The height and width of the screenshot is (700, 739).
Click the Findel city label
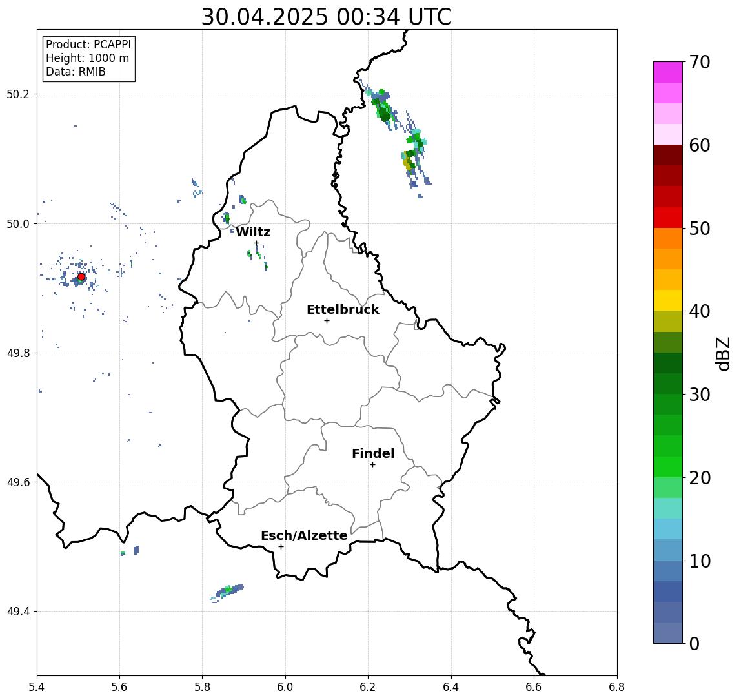(373, 453)
